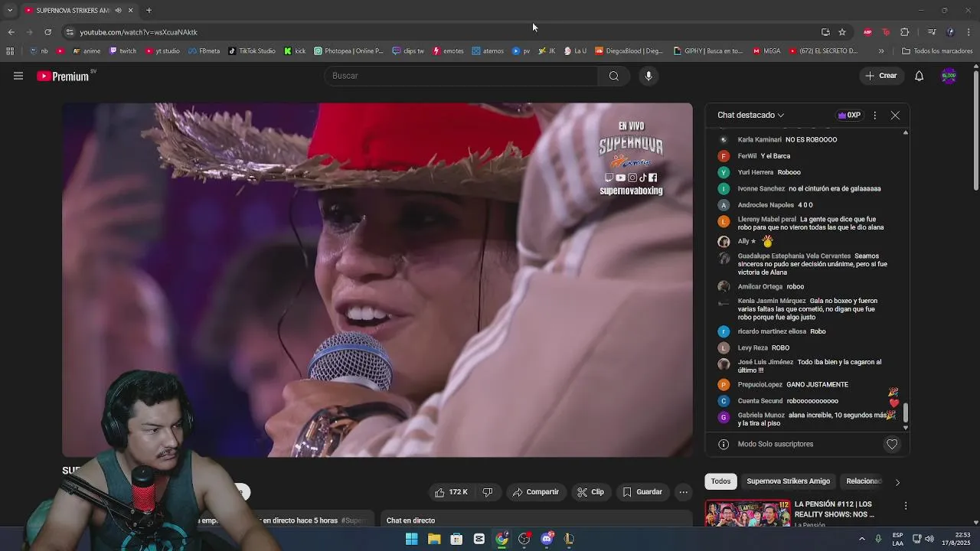Open a new browser tab

pyautogui.click(x=149, y=11)
